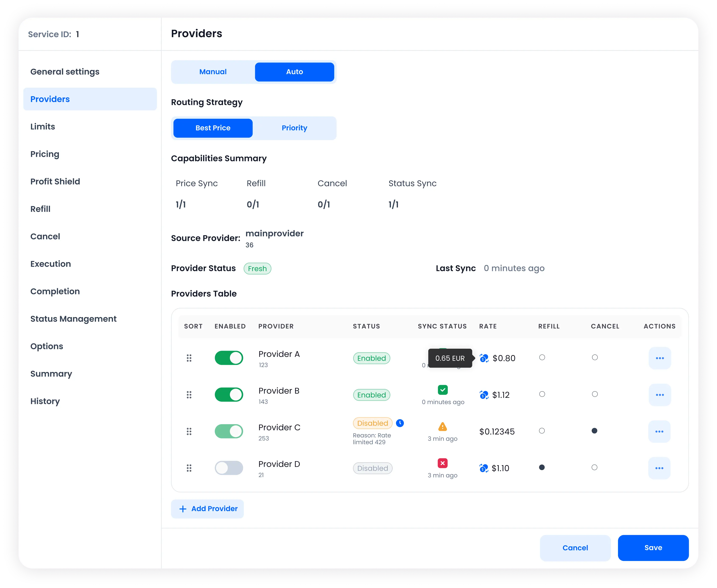Enable the Provider D toggle switch
The width and height of the screenshot is (717, 588).
coord(229,468)
